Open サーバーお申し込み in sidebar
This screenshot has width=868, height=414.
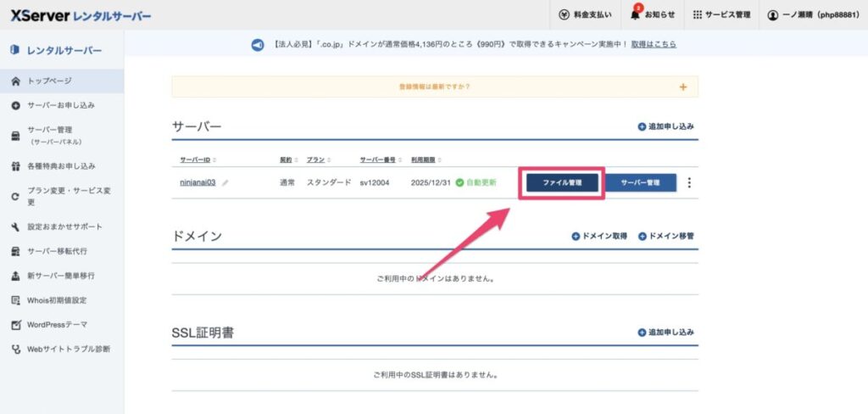62,105
